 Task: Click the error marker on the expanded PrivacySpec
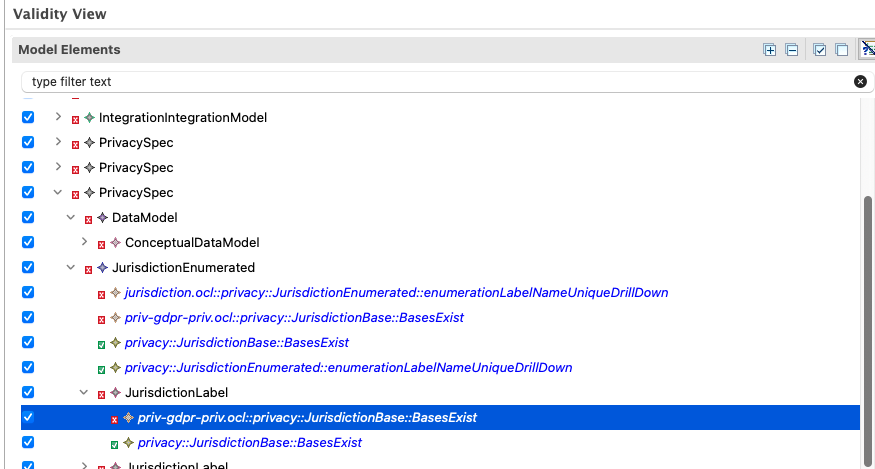click(75, 195)
